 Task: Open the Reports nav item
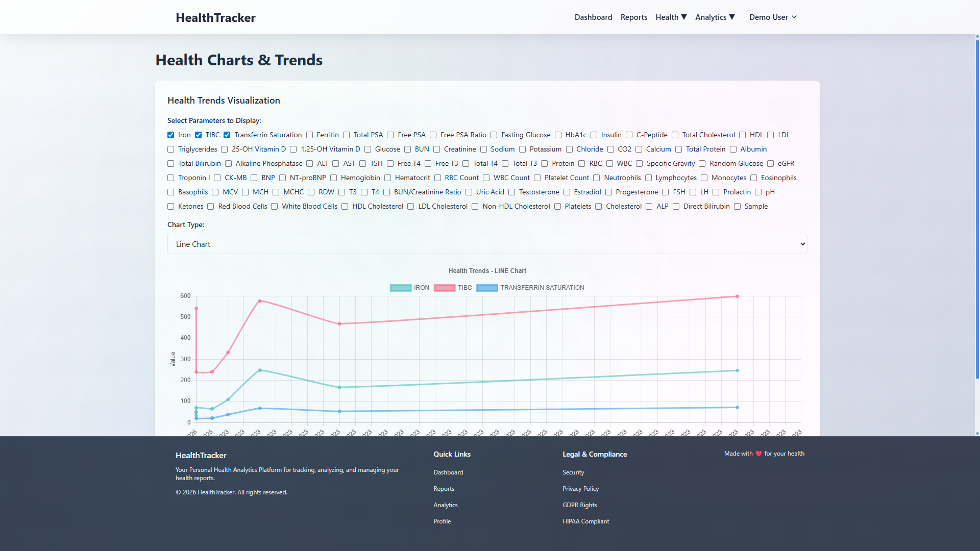633,17
